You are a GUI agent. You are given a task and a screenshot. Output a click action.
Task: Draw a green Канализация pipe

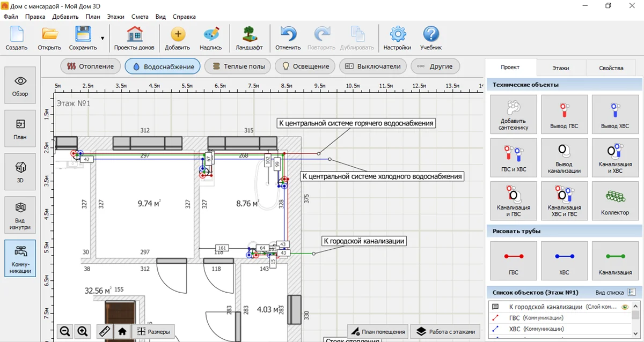(x=615, y=261)
